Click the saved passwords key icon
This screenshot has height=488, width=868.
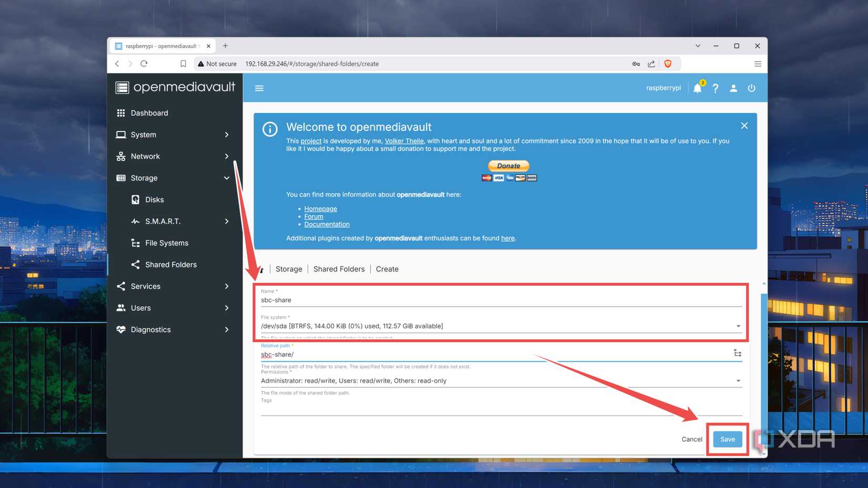pos(636,64)
